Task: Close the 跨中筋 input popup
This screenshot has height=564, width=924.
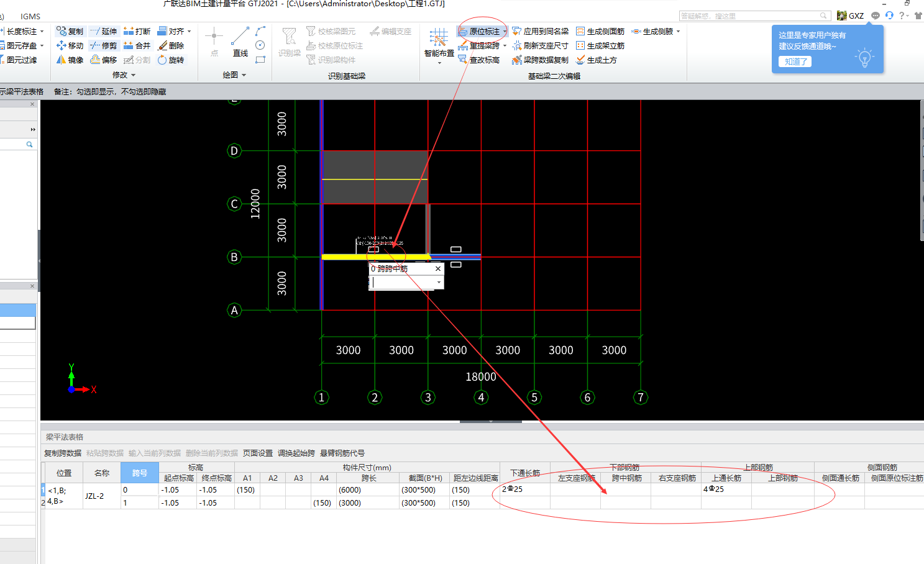Action: (438, 268)
